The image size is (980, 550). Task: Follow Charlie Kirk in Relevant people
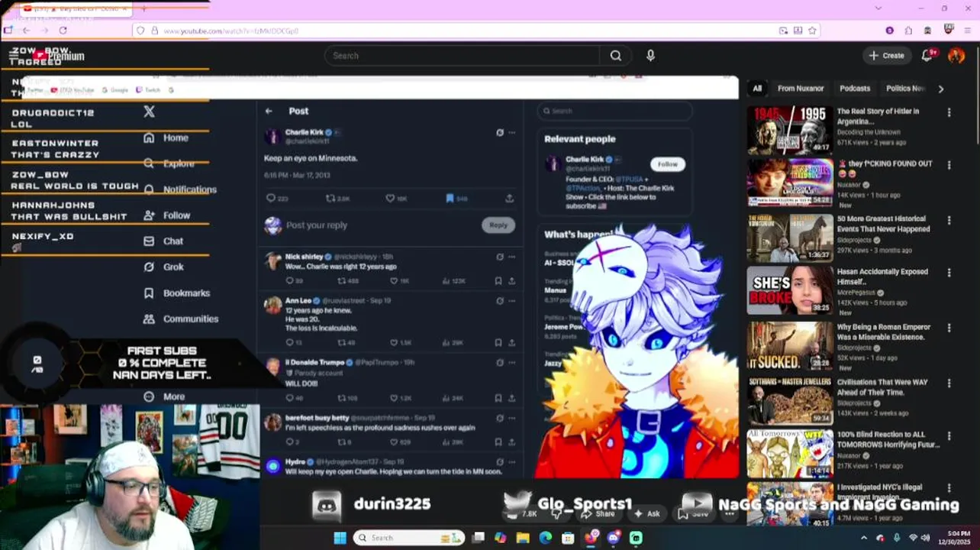tap(668, 164)
